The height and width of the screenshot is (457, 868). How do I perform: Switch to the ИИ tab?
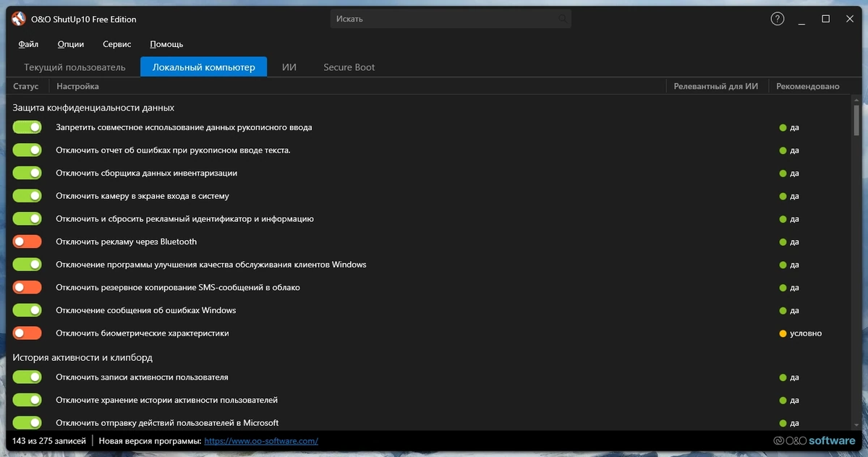point(289,67)
